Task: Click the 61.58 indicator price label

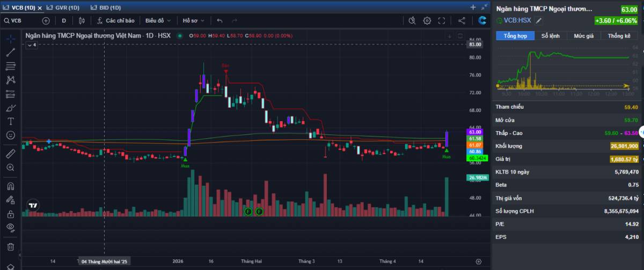Action: (475, 139)
